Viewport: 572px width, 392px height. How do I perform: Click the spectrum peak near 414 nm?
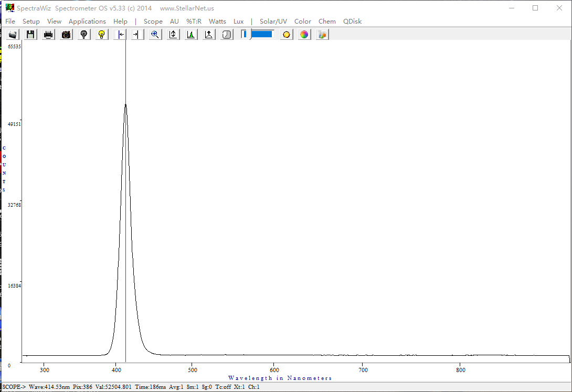pyautogui.click(x=125, y=105)
